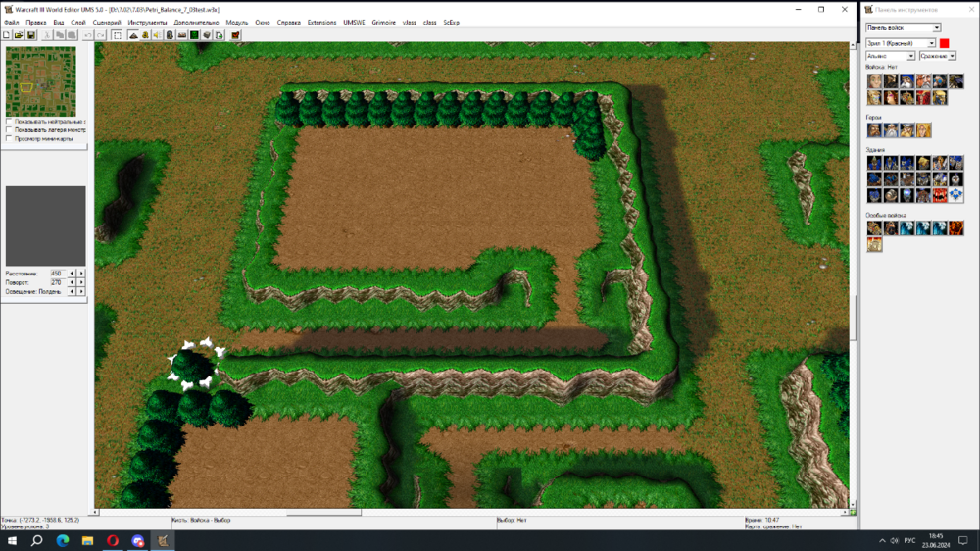Click the Test Map icon in toolbar
This screenshot has height=551, width=980.
coord(235,35)
